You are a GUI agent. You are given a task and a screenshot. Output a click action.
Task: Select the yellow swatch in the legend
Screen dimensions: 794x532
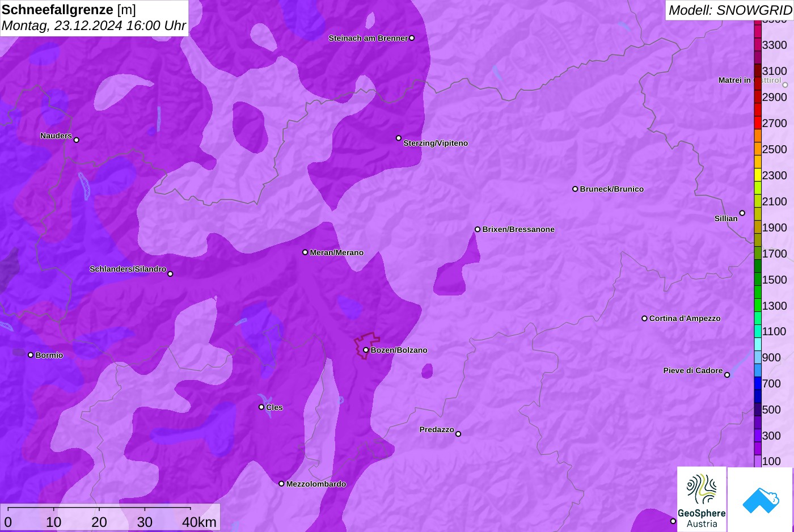[758, 175]
